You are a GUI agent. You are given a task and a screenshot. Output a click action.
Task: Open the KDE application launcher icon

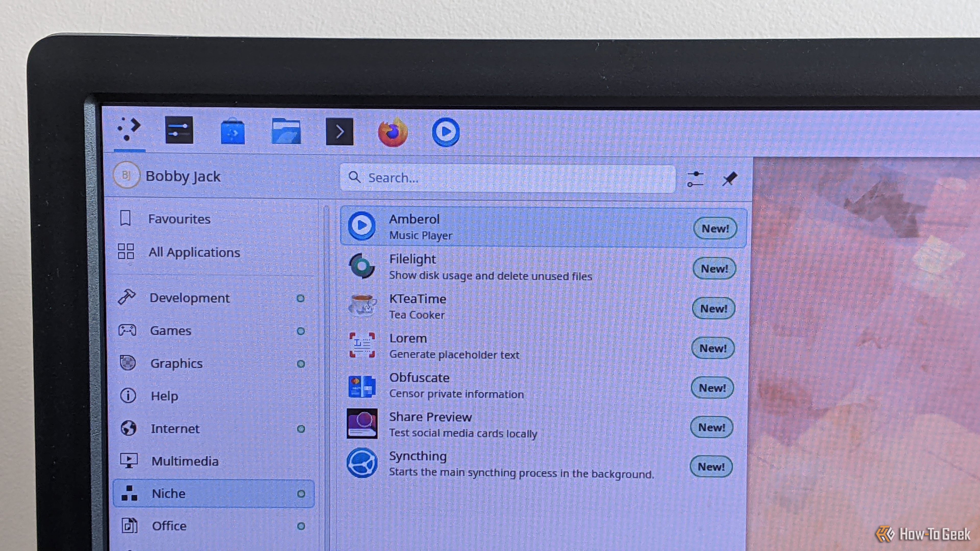point(129,129)
